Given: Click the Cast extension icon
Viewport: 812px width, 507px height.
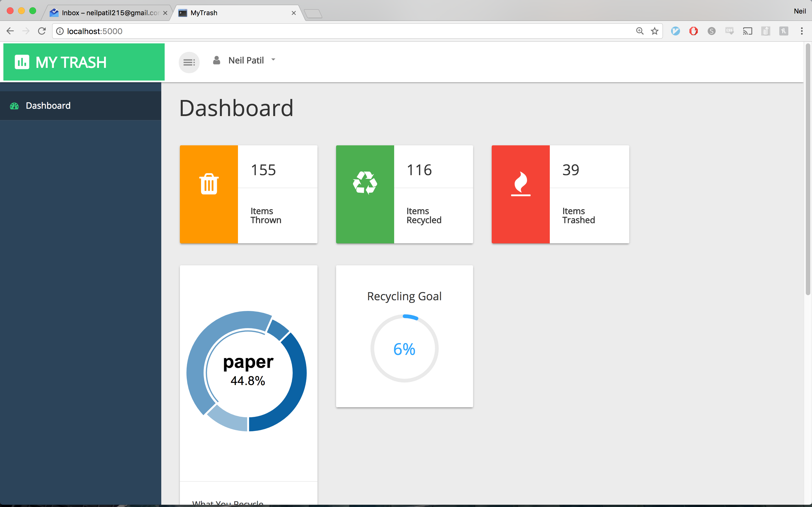Looking at the screenshot, I should [747, 31].
